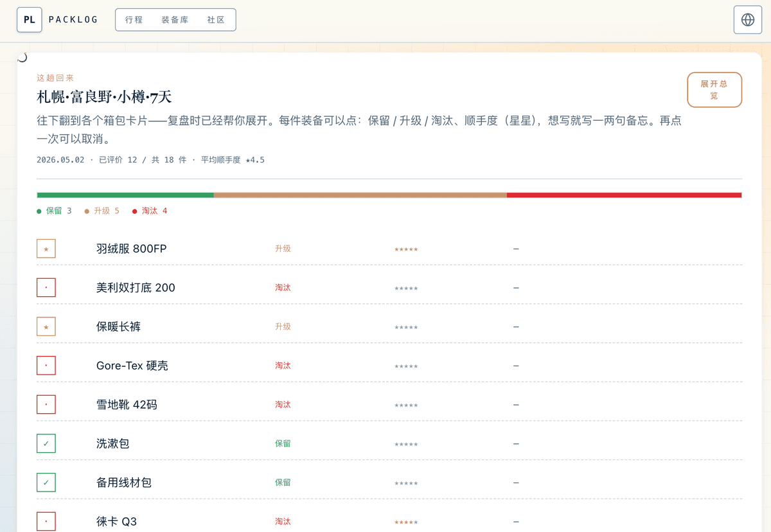Click the date text 2026.05.02
Viewport: 771px width, 532px height.
click(60, 159)
